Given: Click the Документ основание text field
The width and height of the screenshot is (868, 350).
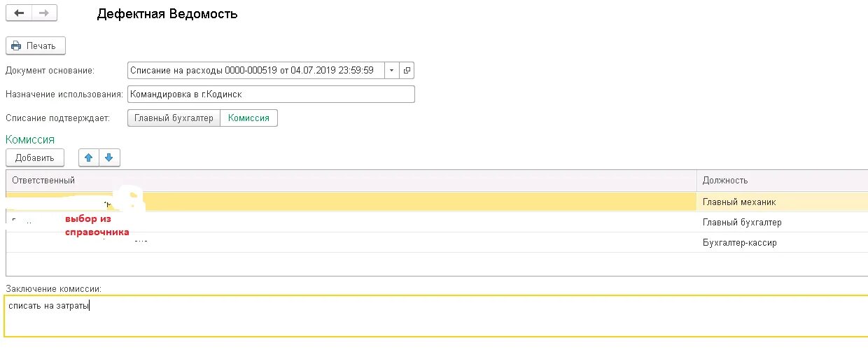Looking at the screenshot, I should point(255,70).
